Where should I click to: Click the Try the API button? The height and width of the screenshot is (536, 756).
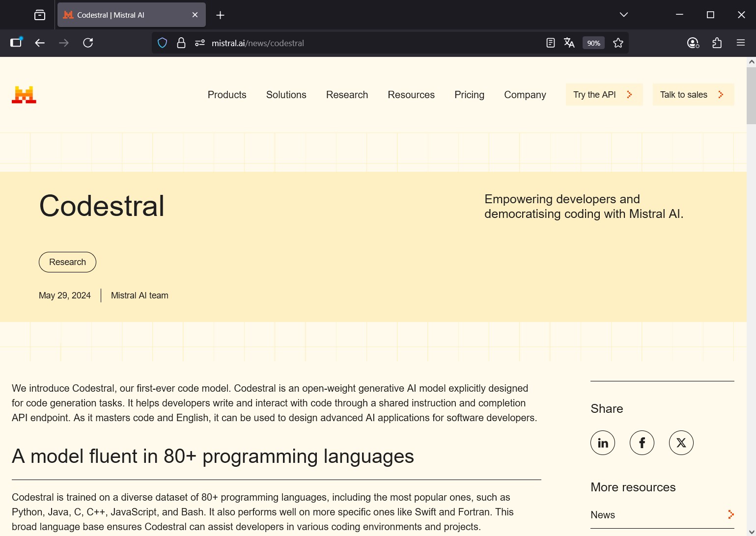tap(604, 95)
